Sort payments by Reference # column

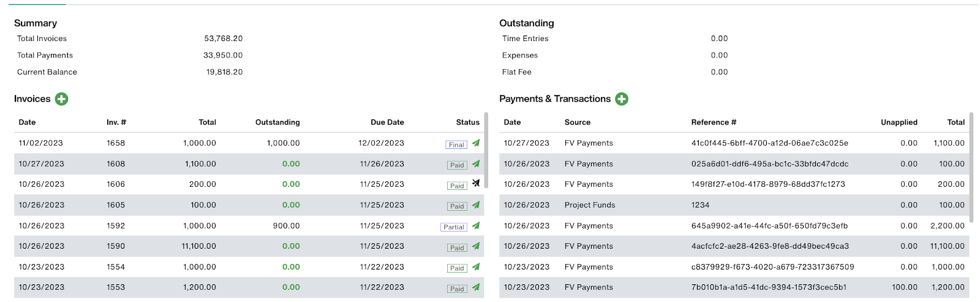pos(714,123)
